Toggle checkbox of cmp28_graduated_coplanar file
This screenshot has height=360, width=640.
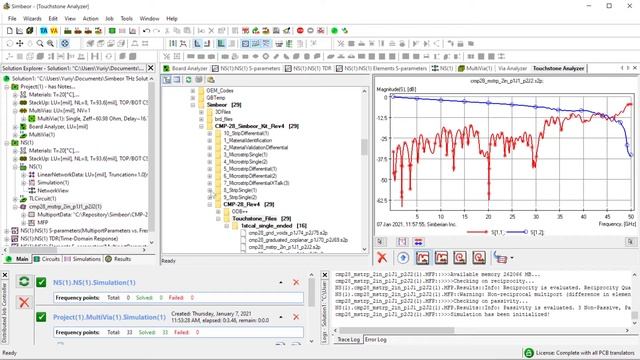pyautogui.click(x=243, y=240)
